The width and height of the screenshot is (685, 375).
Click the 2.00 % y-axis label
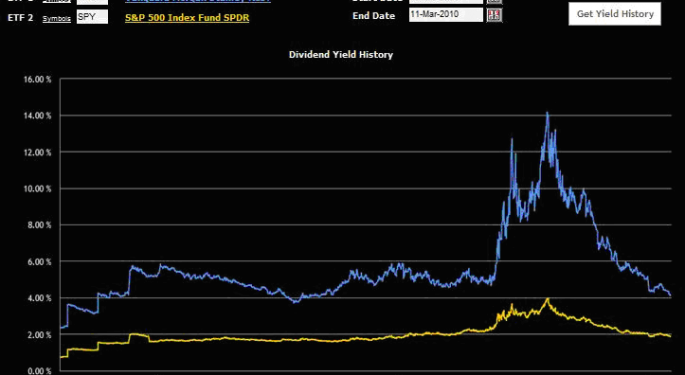[39, 335]
